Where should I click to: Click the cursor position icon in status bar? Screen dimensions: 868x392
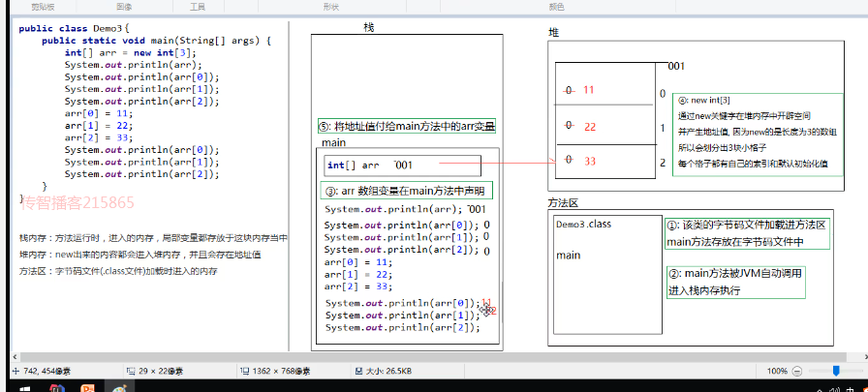[15, 371]
